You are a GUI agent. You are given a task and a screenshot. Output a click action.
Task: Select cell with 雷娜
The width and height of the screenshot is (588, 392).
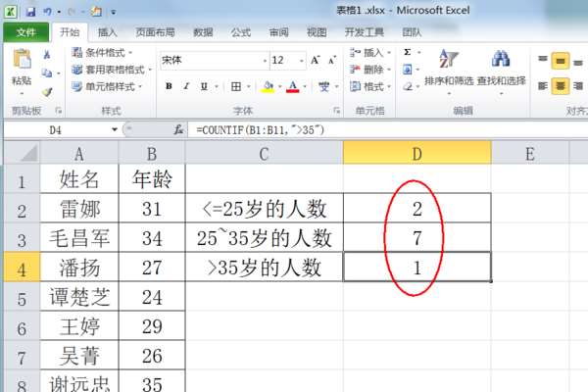(79, 209)
